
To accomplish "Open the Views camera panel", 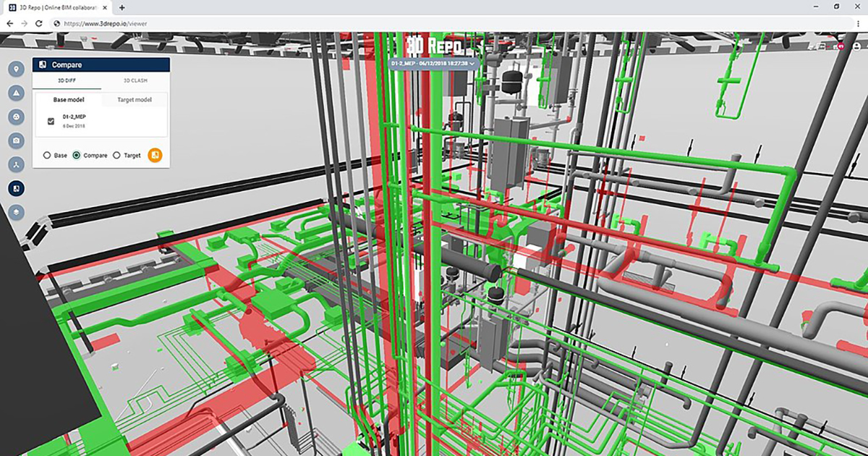I will (x=16, y=140).
